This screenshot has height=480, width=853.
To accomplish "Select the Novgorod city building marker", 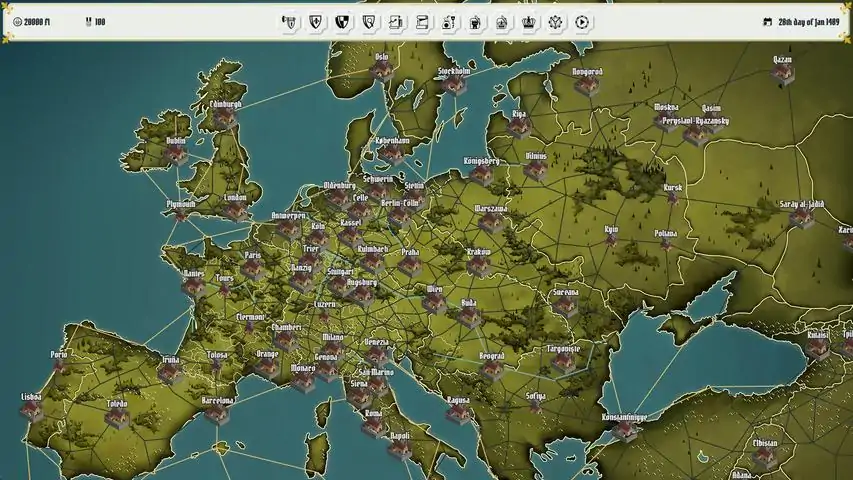I will click(587, 85).
